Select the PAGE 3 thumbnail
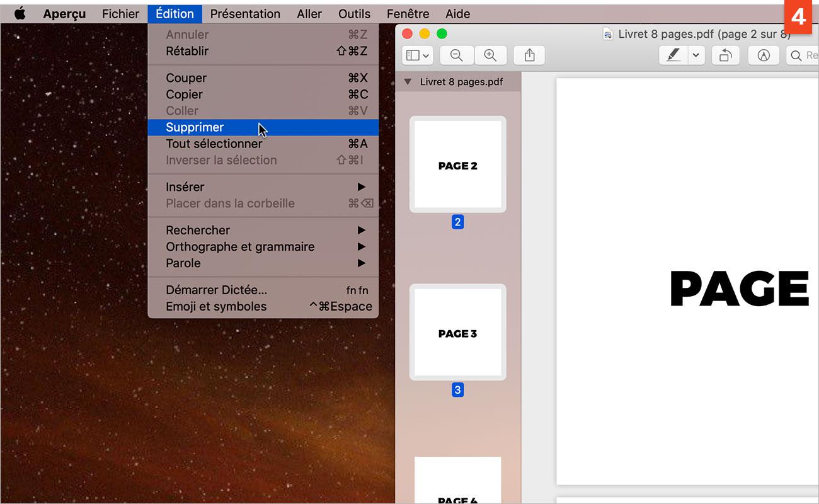Image resolution: width=819 pixels, height=504 pixels. point(457,332)
